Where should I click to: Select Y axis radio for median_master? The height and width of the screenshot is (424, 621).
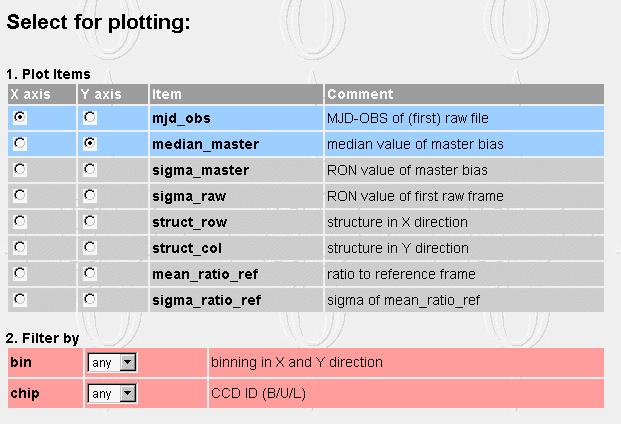pyautogui.click(x=90, y=144)
